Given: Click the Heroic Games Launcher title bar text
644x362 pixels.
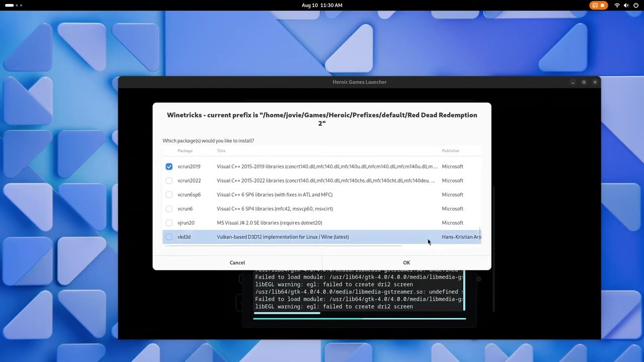Looking at the screenshot, I should pos(359,82).
